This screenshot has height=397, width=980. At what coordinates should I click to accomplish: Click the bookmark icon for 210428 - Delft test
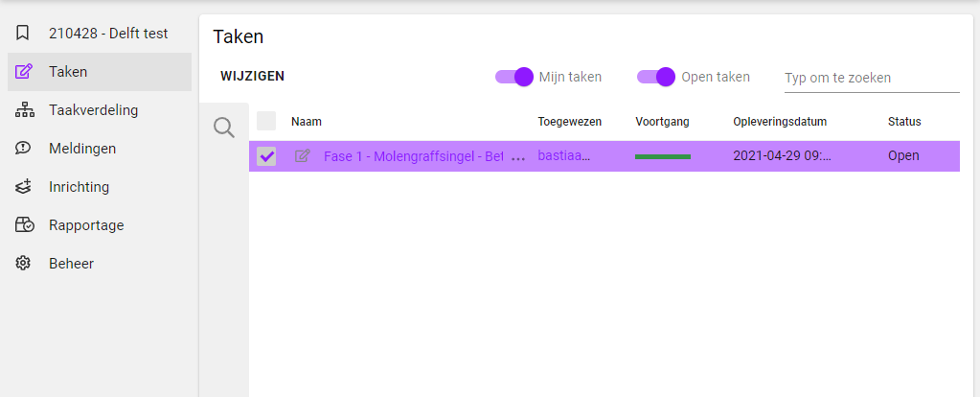(24, 34)
